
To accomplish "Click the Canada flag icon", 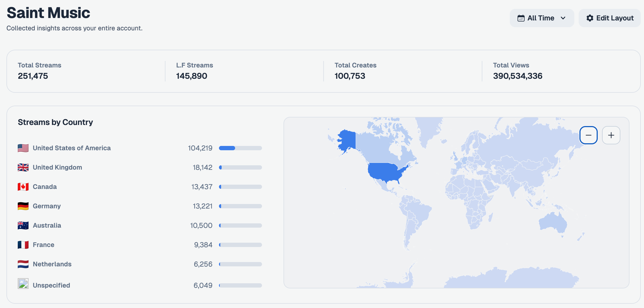I will pyautogui.click(x=23, y=187).
